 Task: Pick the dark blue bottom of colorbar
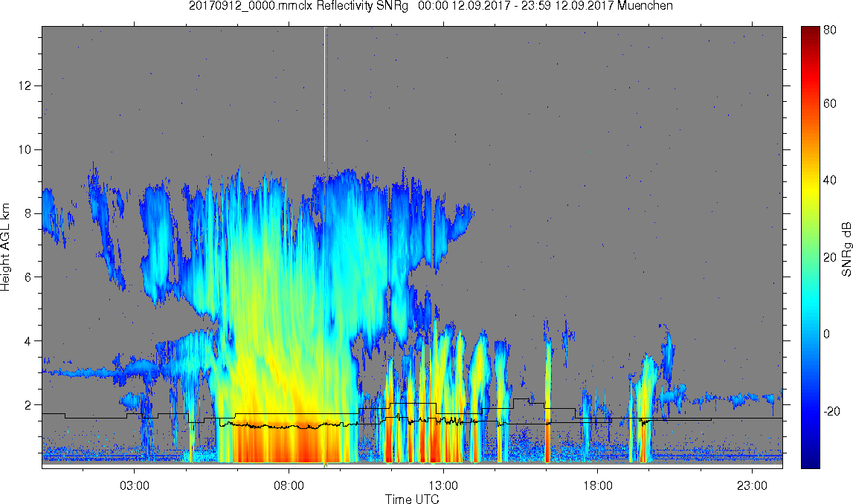[x=810, y=462]
